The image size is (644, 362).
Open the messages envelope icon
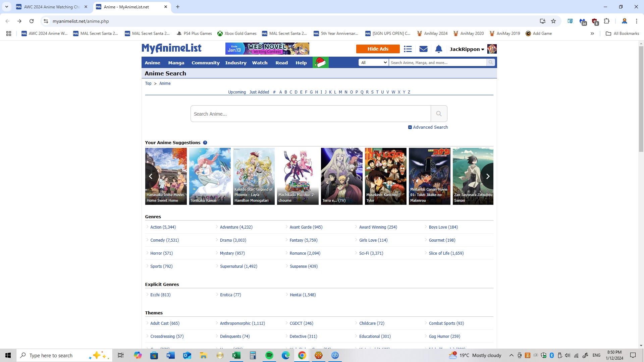(x=423, y=49)
